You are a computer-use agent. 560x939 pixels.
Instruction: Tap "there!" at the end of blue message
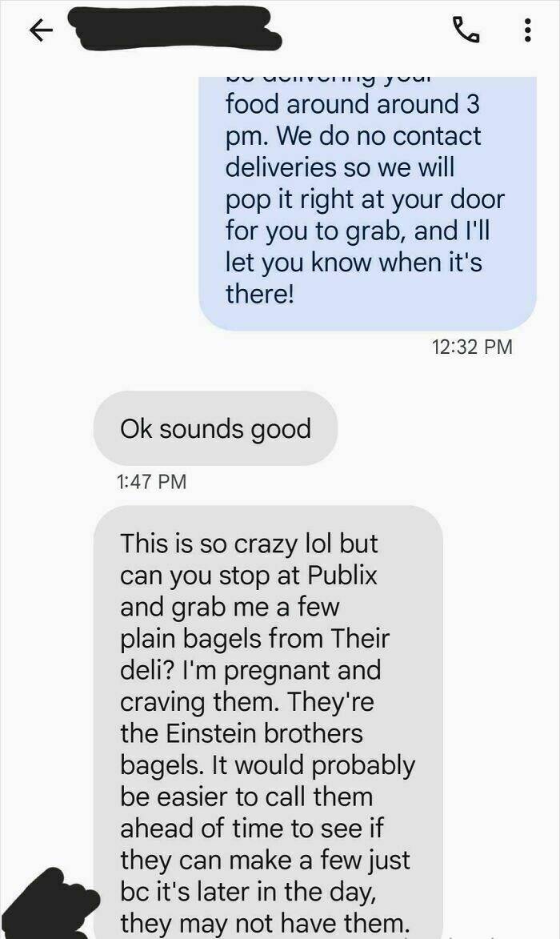tap(260, 294)
